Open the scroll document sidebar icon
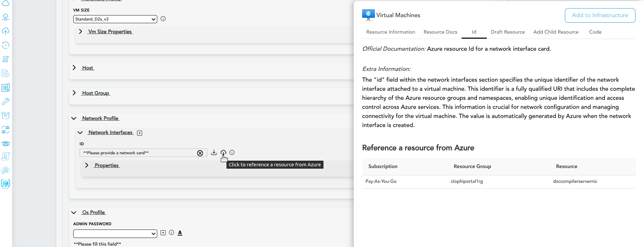This screenshot has width=644, height=247. pyautogui.click(x=5, y=59)
